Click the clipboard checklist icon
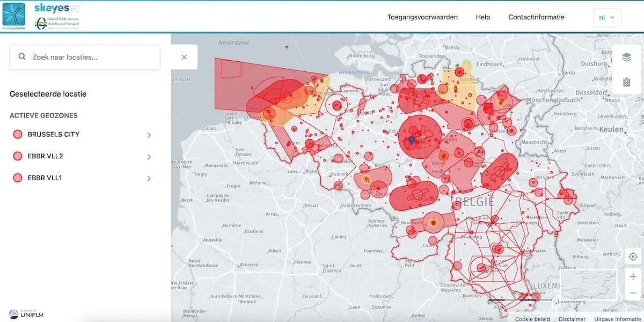644x322 pixels. (626, 82)
